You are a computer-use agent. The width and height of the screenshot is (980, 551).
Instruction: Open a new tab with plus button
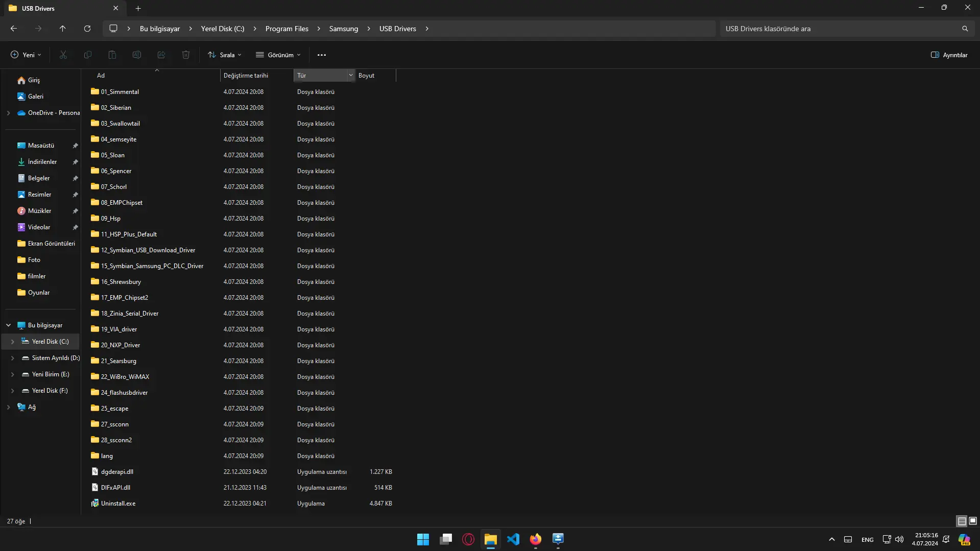point(138,8)
